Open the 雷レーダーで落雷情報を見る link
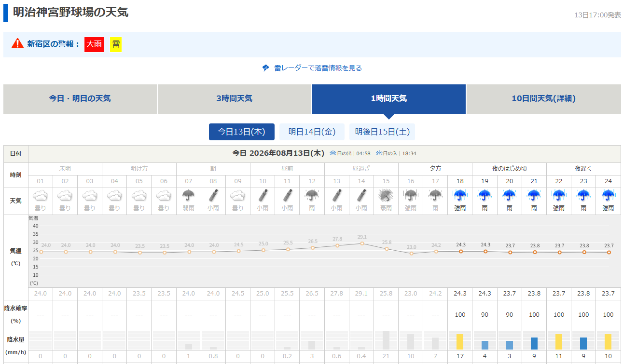This screenshot has width=623, height=364. 318,68
